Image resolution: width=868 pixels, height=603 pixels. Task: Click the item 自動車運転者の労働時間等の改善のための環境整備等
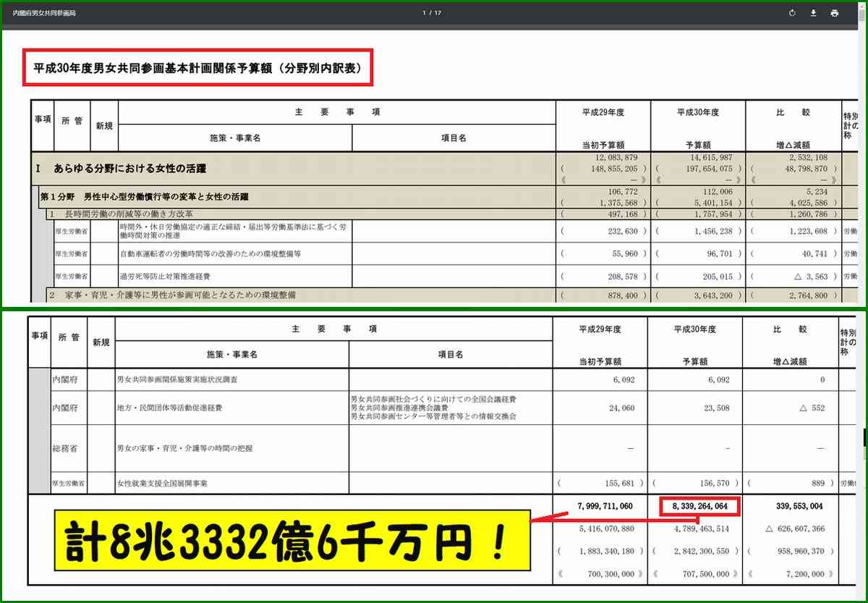pyautogui.click(x=210, y=254)
